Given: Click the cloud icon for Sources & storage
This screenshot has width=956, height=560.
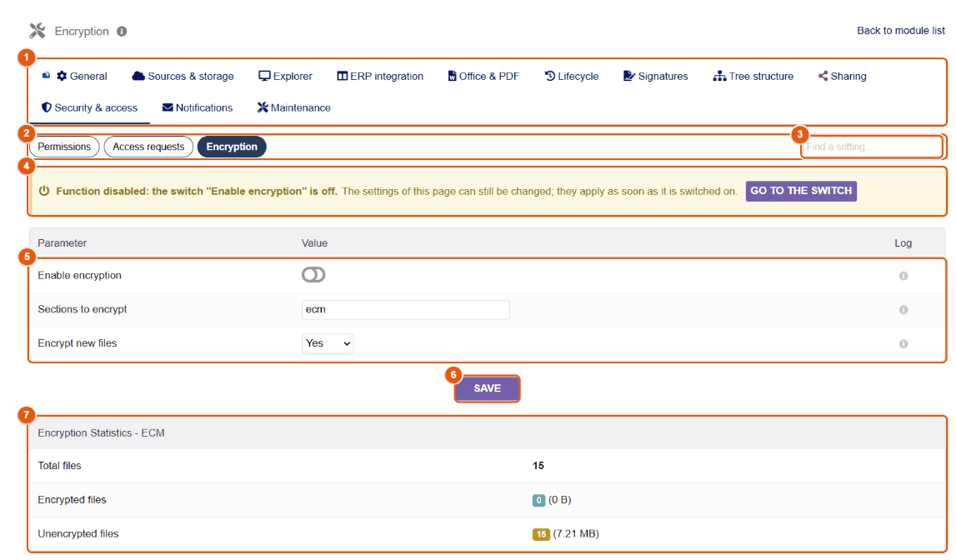Looking at the screenshot, I should 138,76.
